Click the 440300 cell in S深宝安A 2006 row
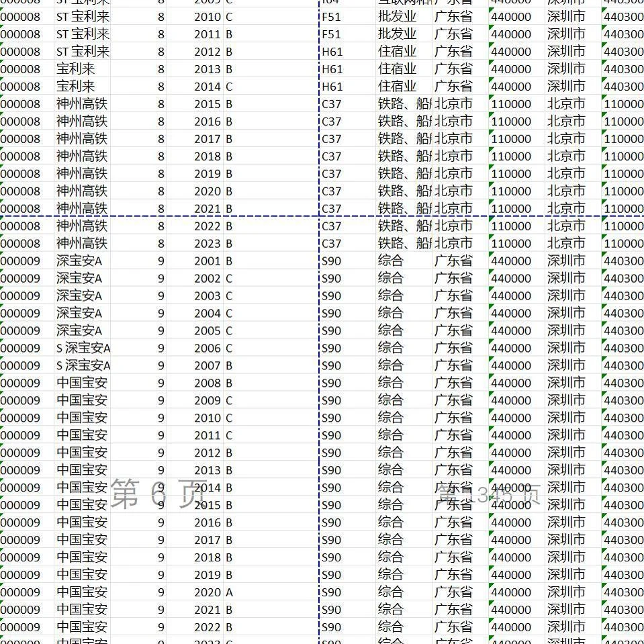This screenshot has width=644, height=644. [x=623, y=349]
